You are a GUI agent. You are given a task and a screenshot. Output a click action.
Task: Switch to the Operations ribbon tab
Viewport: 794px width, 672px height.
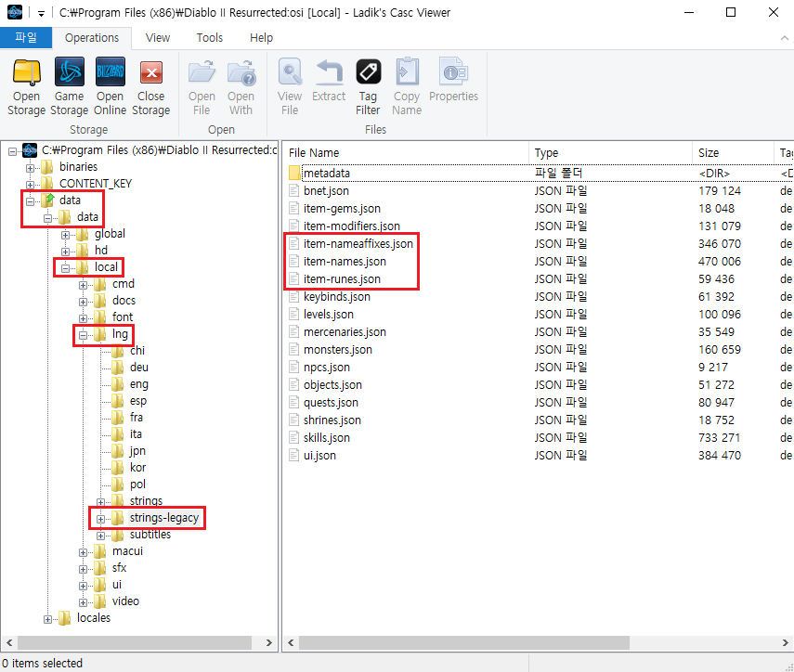92,38
